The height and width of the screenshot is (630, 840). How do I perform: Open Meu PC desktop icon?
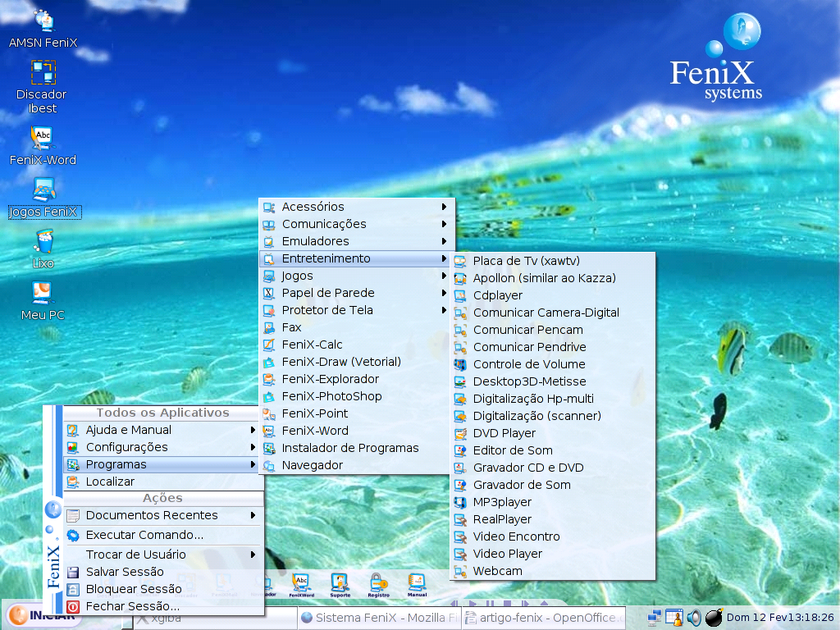tap(43, 301)
